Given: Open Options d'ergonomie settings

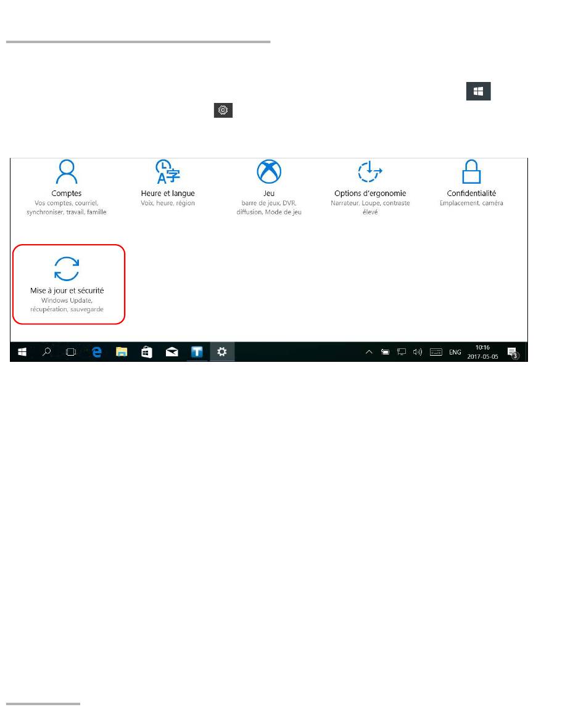Looking at the screenshot, I should tap(370, 187).
